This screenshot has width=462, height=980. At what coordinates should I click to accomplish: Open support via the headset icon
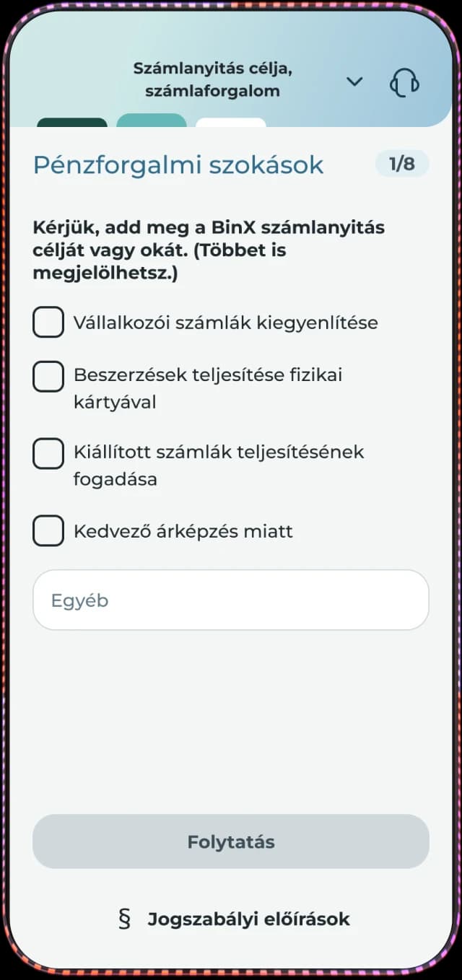pyautogui.click(x=404, y=82)
